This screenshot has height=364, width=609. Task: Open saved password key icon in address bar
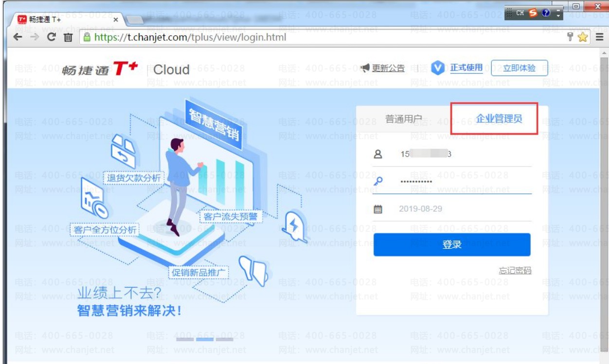tap(571, 37)
